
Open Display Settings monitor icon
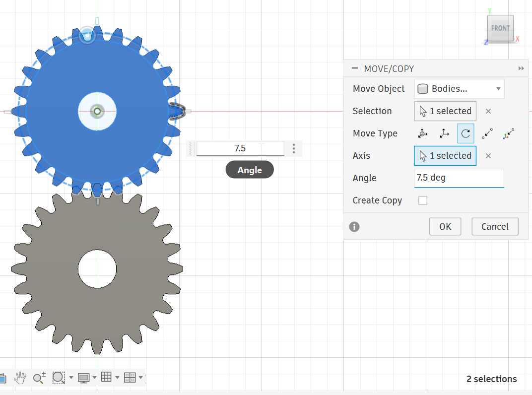[x=83, y=377]
